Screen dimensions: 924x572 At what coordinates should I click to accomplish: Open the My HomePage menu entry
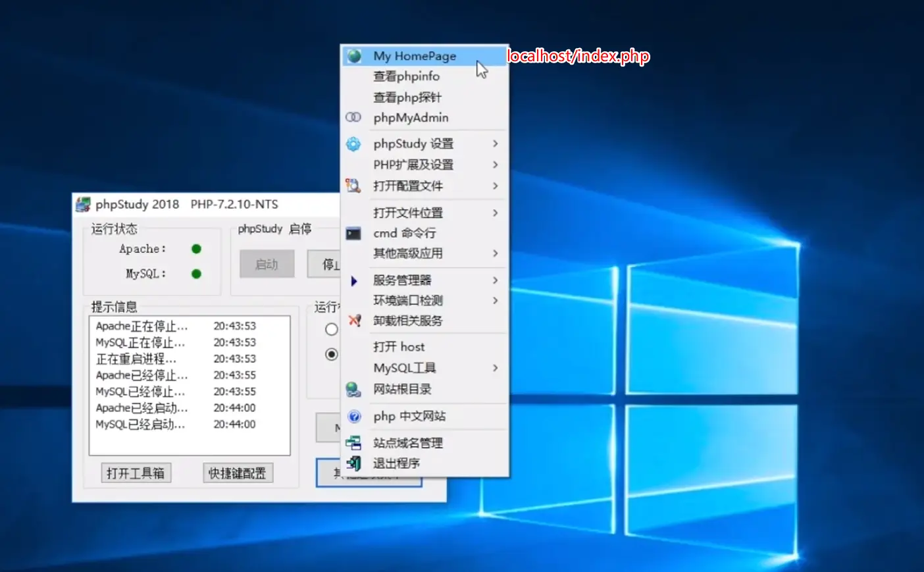click(x=424, y=56)
